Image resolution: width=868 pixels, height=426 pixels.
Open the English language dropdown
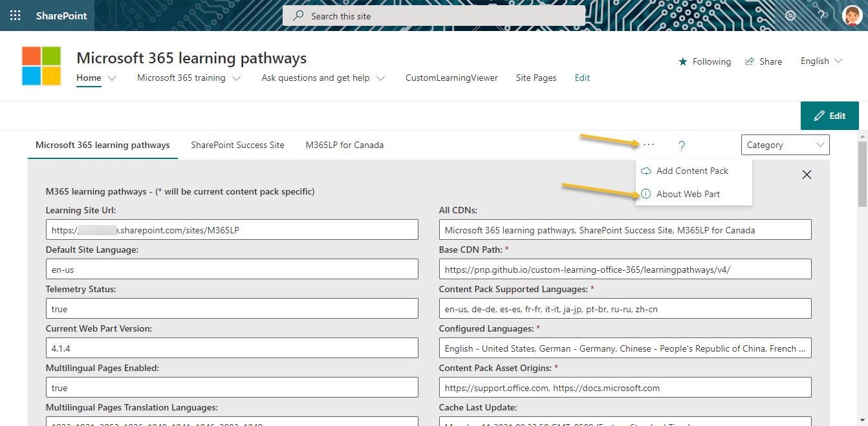click(820, 61)
